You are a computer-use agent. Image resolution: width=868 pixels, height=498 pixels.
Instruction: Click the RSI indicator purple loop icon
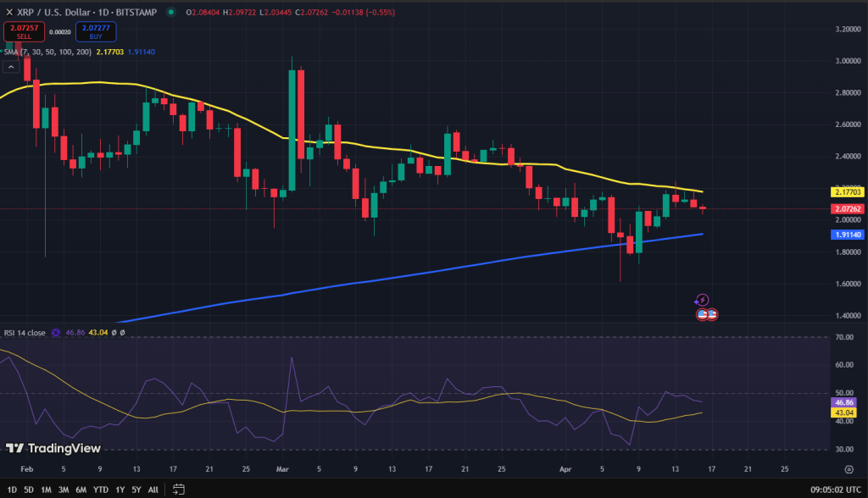55,333
